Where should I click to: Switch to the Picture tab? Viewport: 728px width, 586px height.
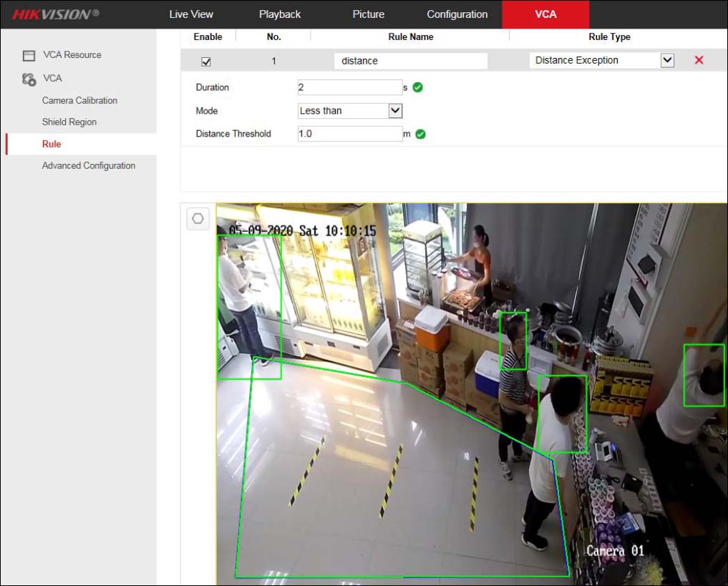point(368,14)
